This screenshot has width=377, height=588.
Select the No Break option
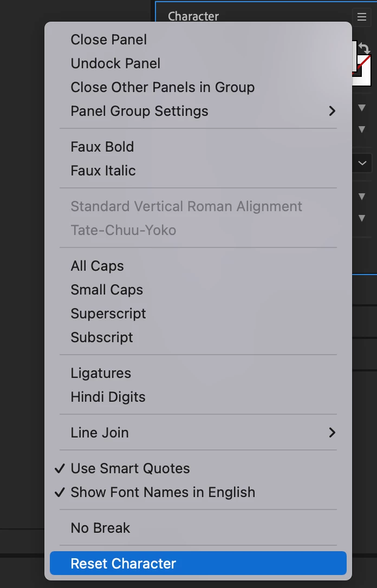[x=100, y=528]
